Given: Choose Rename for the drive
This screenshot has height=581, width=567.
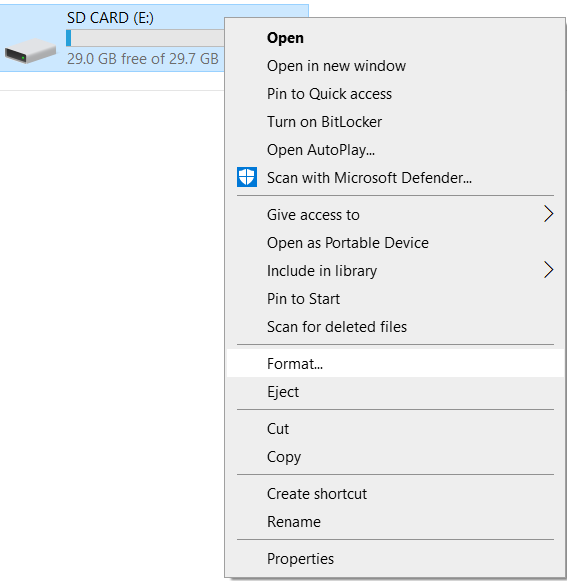Looking at the screenshot, I should [395, 522].
